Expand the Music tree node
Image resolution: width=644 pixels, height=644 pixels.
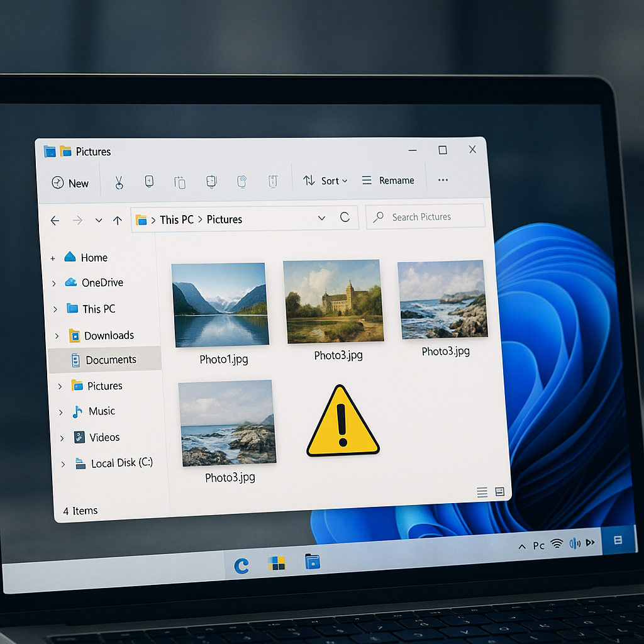click(x=61, y=412)
